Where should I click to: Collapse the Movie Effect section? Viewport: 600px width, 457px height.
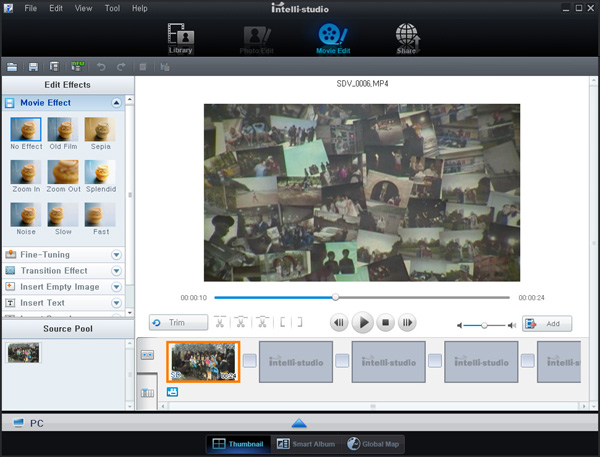click(x=116, y=103)
